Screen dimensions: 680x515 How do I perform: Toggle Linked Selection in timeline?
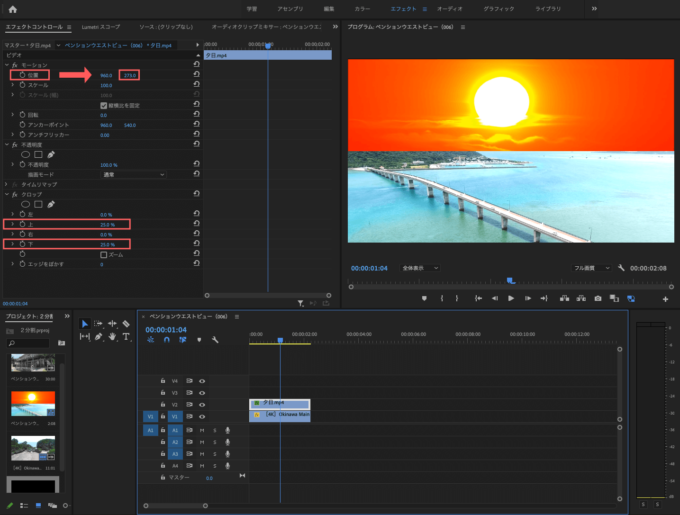tap(183, 340)
